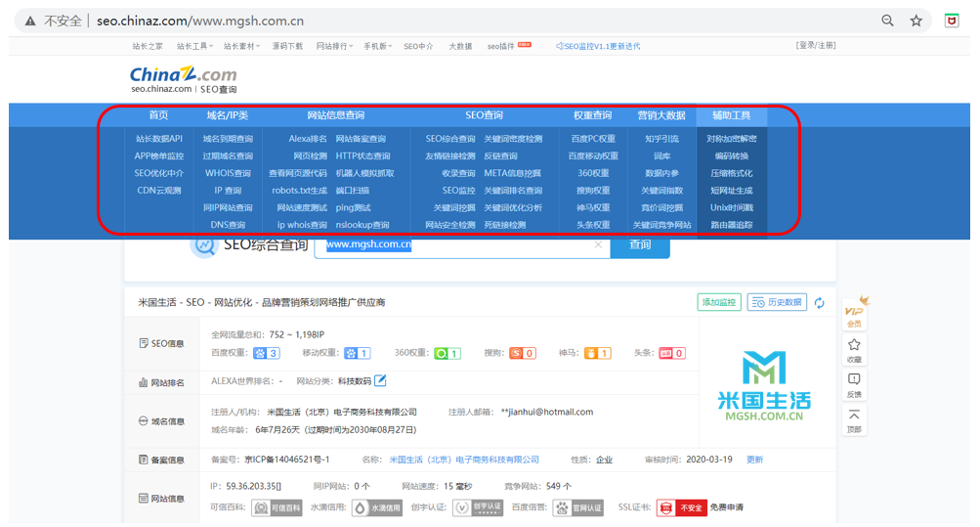
Task: Open the SEO监控V1.1更新迭代 announcement
Action: 598,46
